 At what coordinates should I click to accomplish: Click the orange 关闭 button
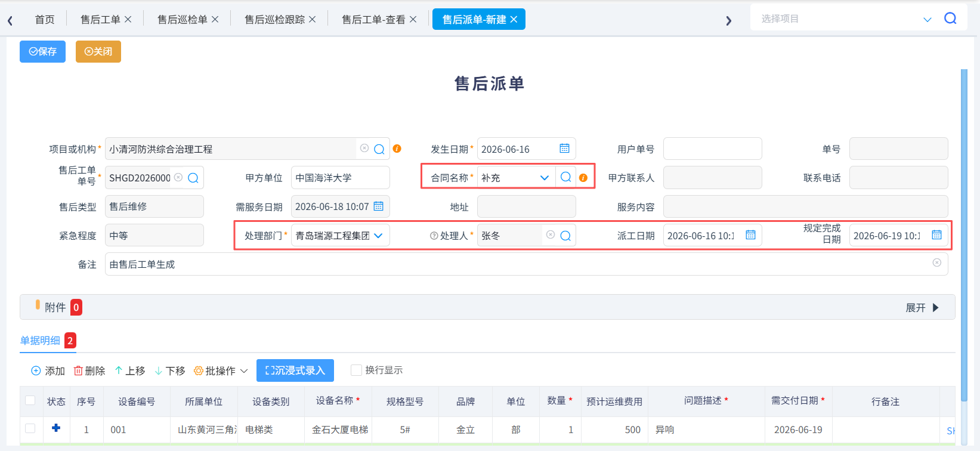[98, 51]
